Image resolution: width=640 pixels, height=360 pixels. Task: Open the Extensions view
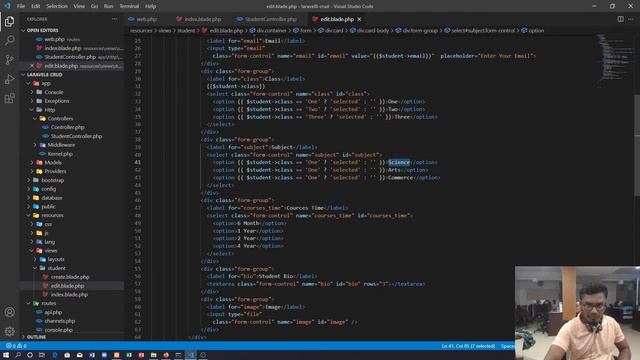(9, 98)
